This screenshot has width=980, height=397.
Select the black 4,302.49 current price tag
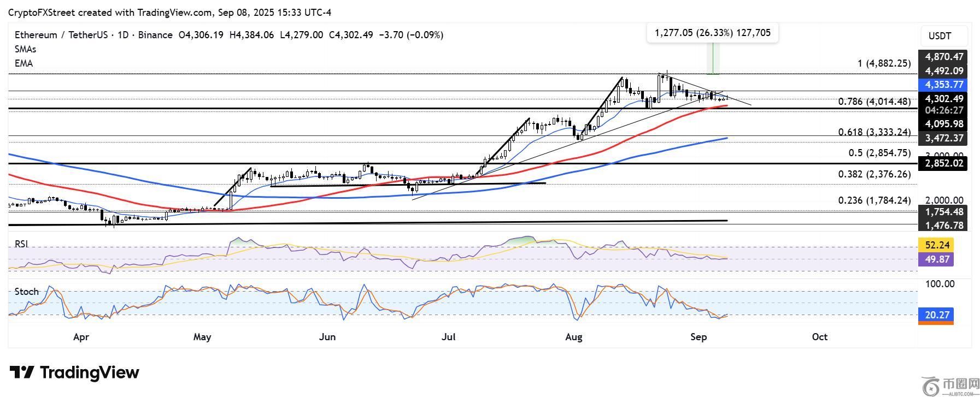click(943, 99)
